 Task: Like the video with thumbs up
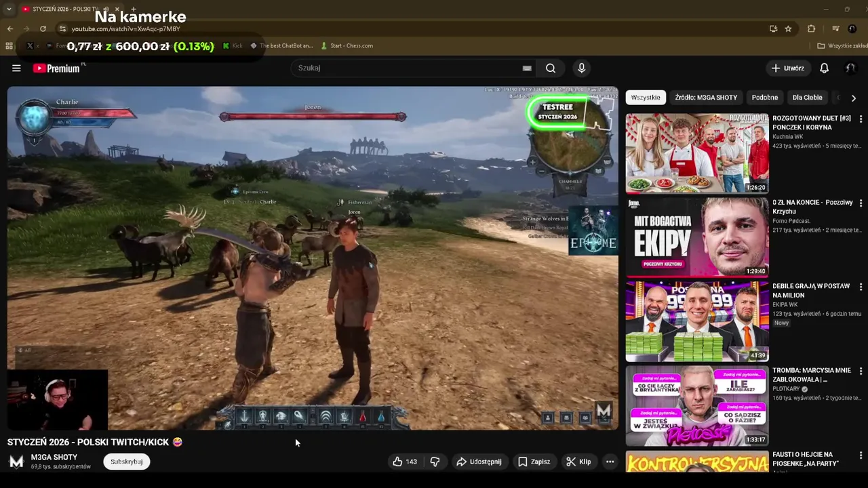(x=404, y=462)
